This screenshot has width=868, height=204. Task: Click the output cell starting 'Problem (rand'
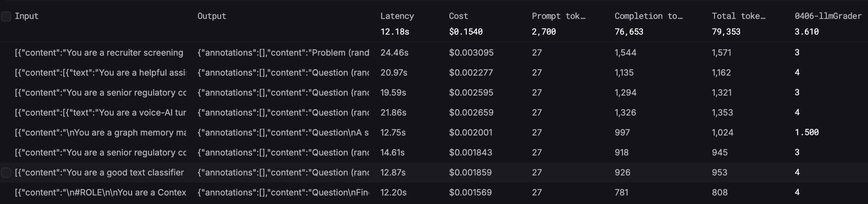pos(283,53)
